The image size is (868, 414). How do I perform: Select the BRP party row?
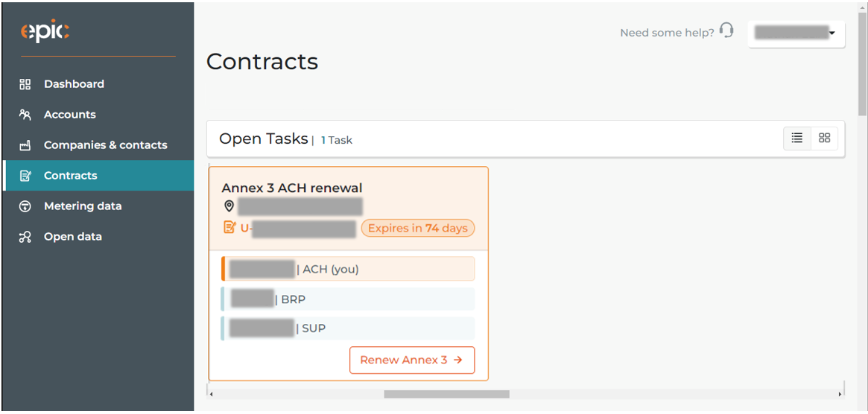pos(348,299)
